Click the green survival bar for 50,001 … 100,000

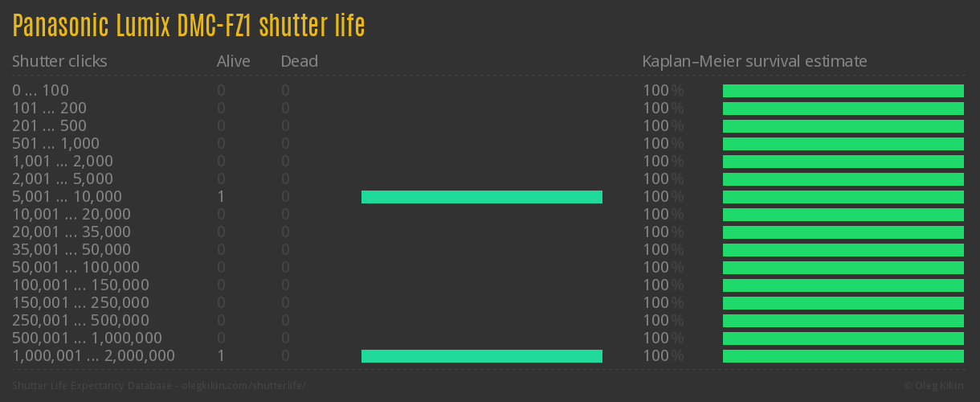(843, 268)
